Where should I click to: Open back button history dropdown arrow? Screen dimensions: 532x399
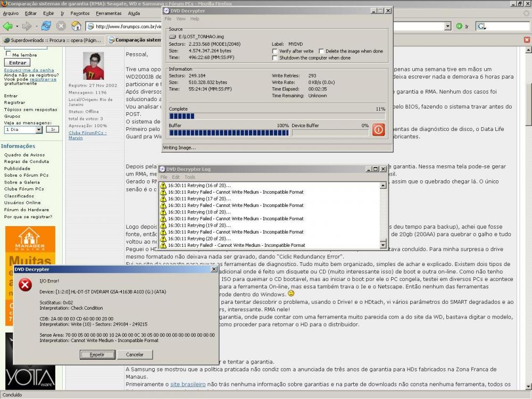click(x=16, y=26)
